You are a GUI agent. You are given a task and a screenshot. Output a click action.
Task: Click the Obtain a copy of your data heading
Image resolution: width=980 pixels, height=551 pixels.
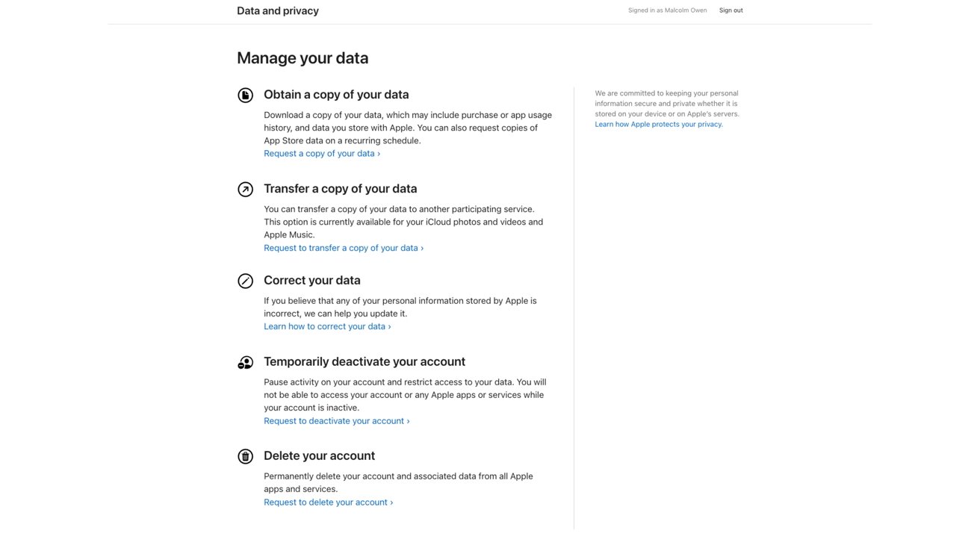(336, 95)
